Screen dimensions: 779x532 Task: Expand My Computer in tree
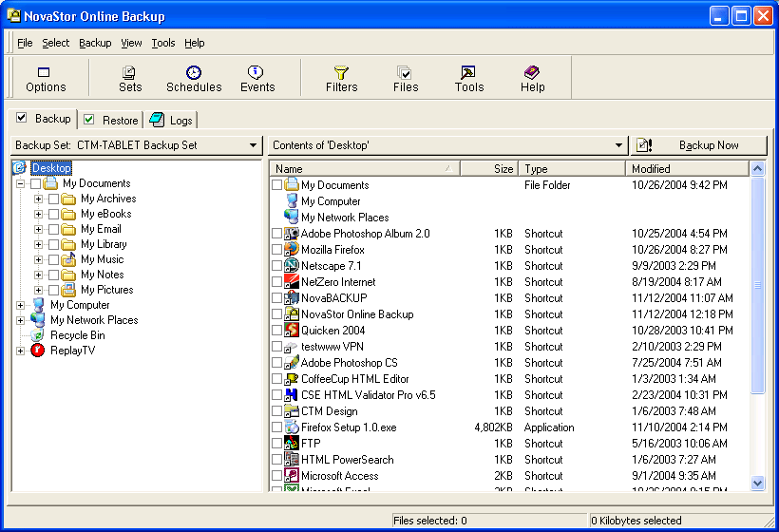20,305
